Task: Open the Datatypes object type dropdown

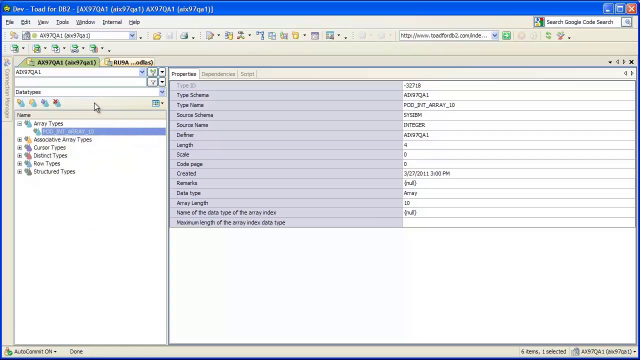Action: pos(162,92)
